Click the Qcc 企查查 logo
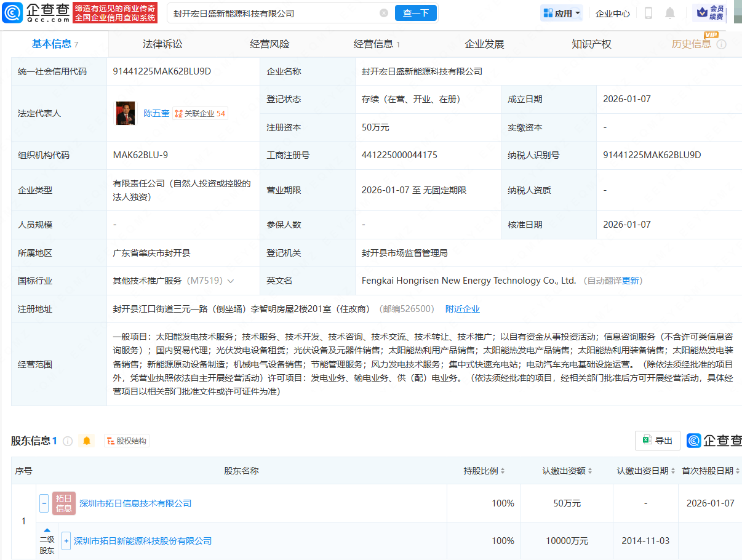 click(x=37, y=12)
